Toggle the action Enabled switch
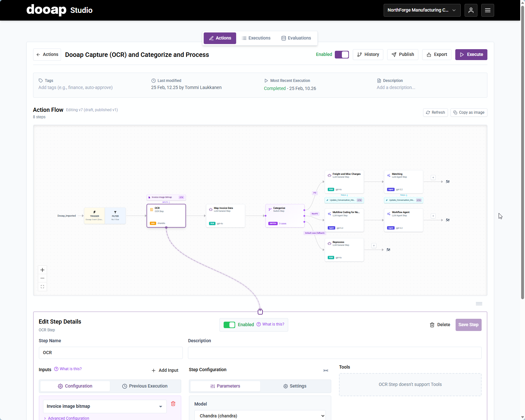Screen dimensions: 525x420 click(342, 55)
